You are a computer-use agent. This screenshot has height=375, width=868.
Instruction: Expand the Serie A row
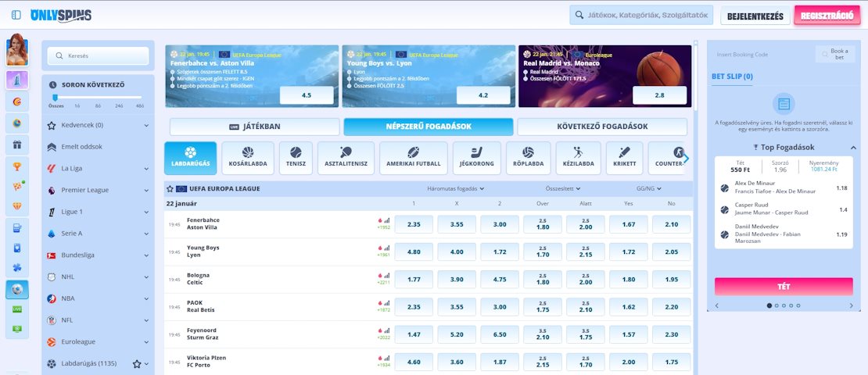click(98, 234)
